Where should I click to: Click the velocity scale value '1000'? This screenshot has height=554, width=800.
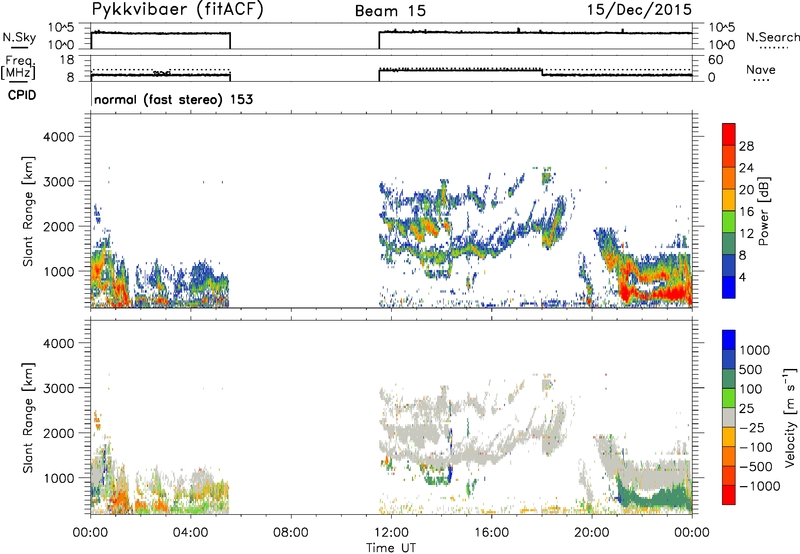755,350
